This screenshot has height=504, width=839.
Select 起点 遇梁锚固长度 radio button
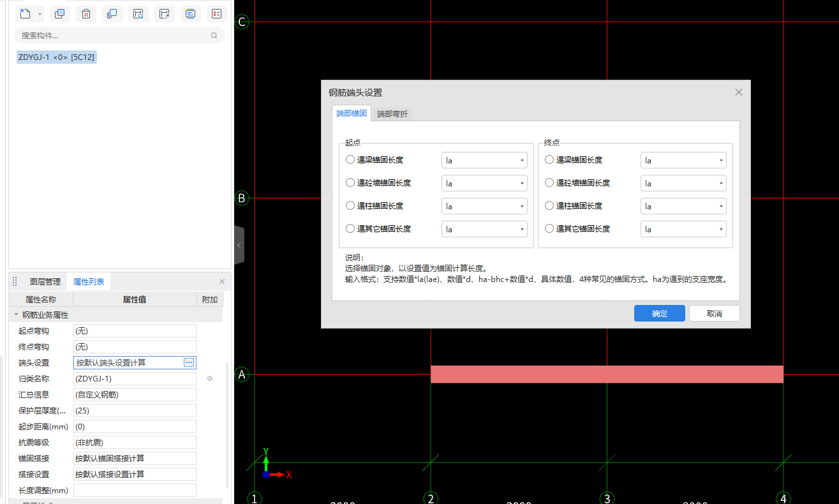click(x=350, y=160)
